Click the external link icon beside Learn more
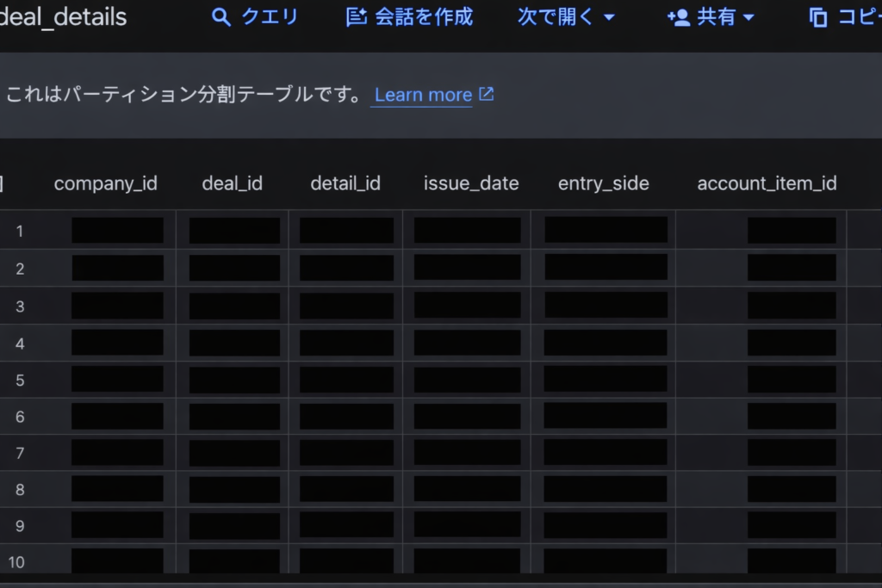882x588 pixels. pos(487,94)
